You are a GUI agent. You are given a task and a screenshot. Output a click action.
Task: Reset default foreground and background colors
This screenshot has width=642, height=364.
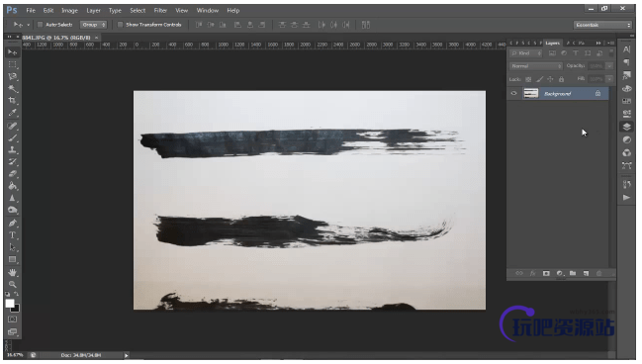coord(8,294)
